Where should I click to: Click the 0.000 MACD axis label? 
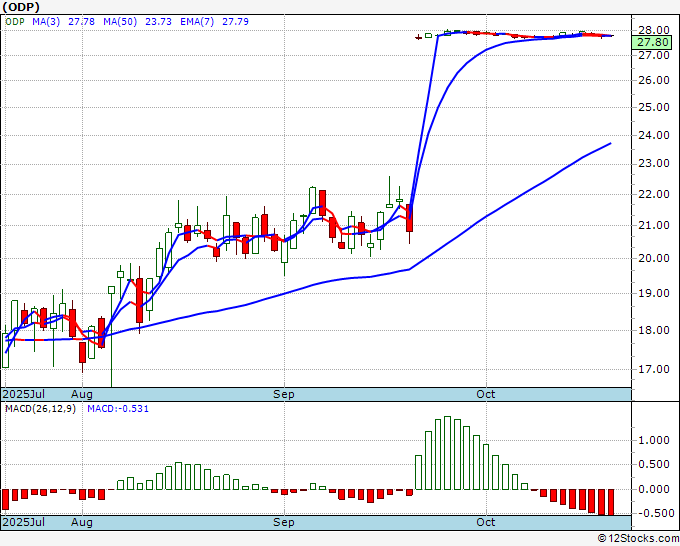654,489
